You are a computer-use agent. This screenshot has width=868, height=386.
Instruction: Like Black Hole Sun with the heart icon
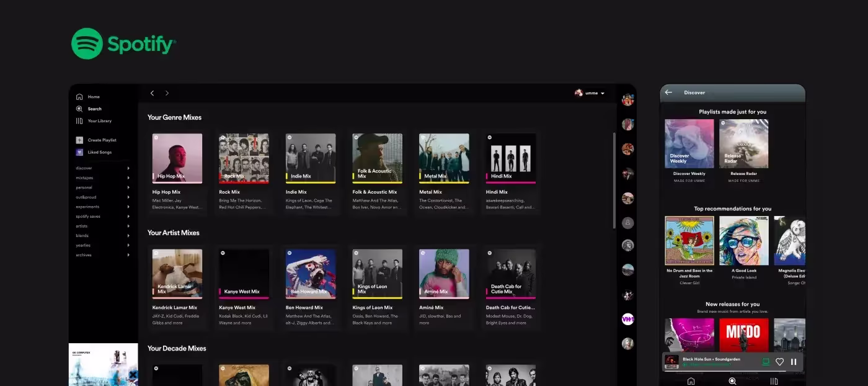[x=780, y=362]
